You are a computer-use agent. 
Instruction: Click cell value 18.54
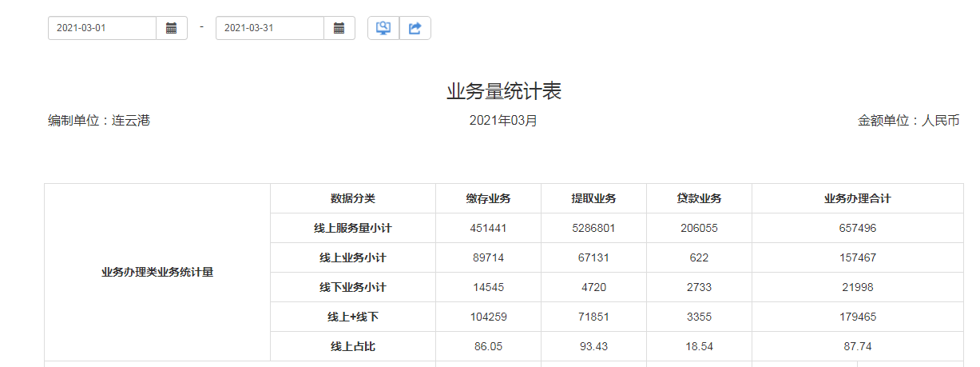coord(699,346)
